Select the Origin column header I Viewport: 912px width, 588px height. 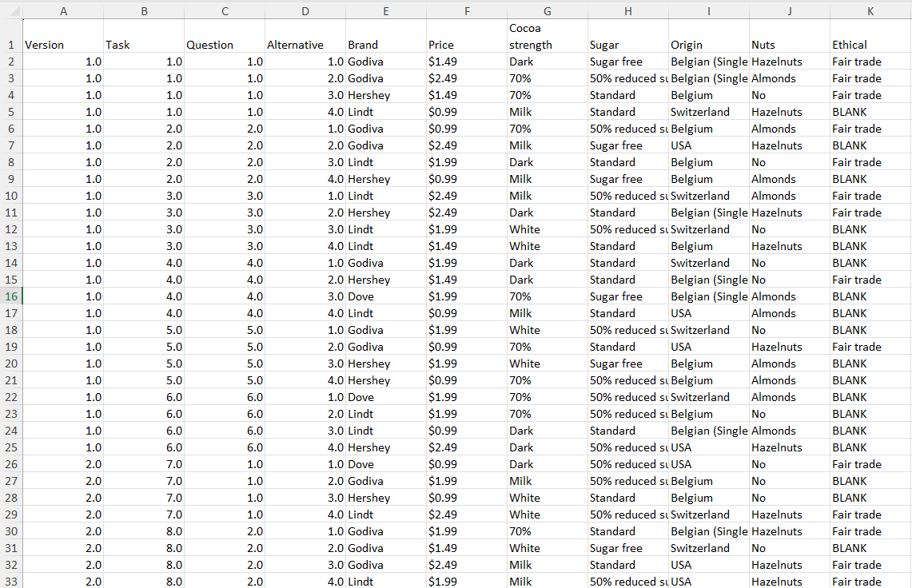tap(709, 10)
